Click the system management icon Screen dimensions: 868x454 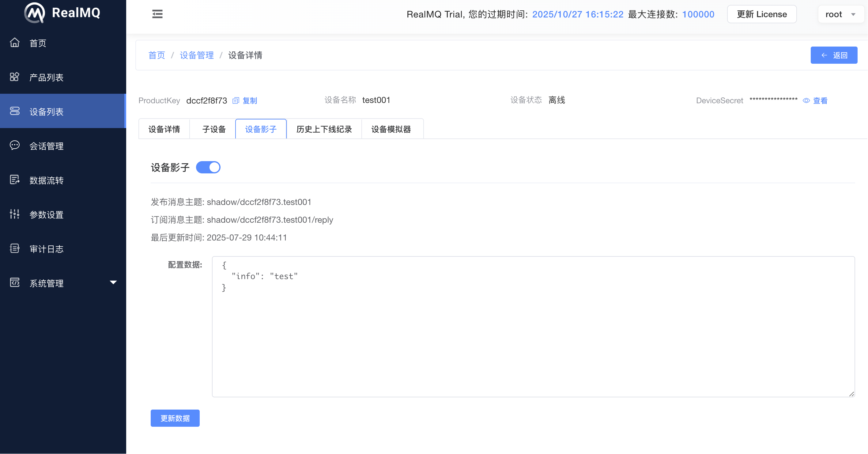(14, 283)
